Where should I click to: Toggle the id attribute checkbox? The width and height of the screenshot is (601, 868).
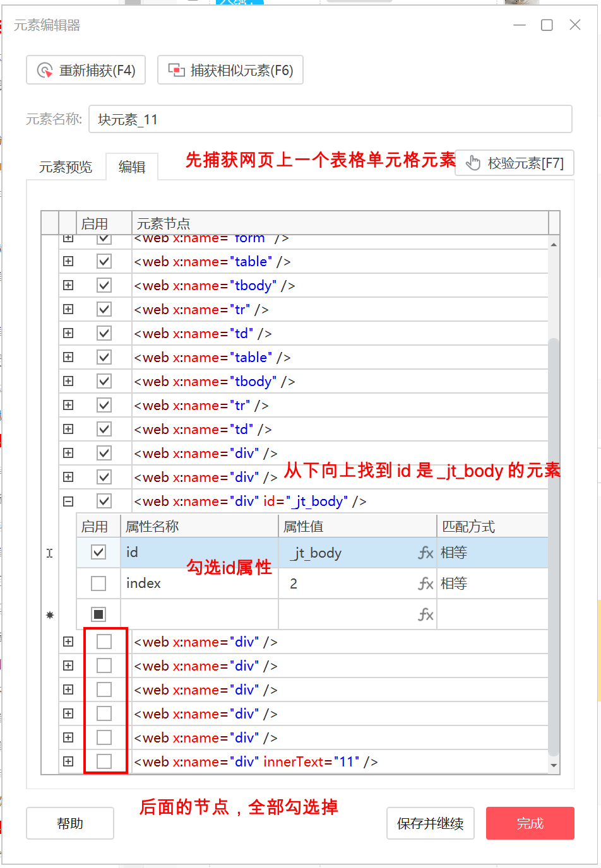98,552
